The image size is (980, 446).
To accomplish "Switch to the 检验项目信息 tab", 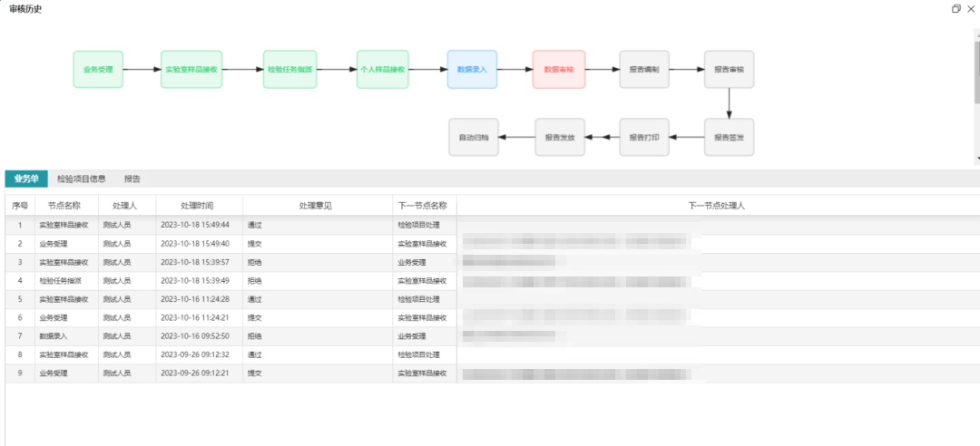I will pyautogui.click(x=82, y=179).
